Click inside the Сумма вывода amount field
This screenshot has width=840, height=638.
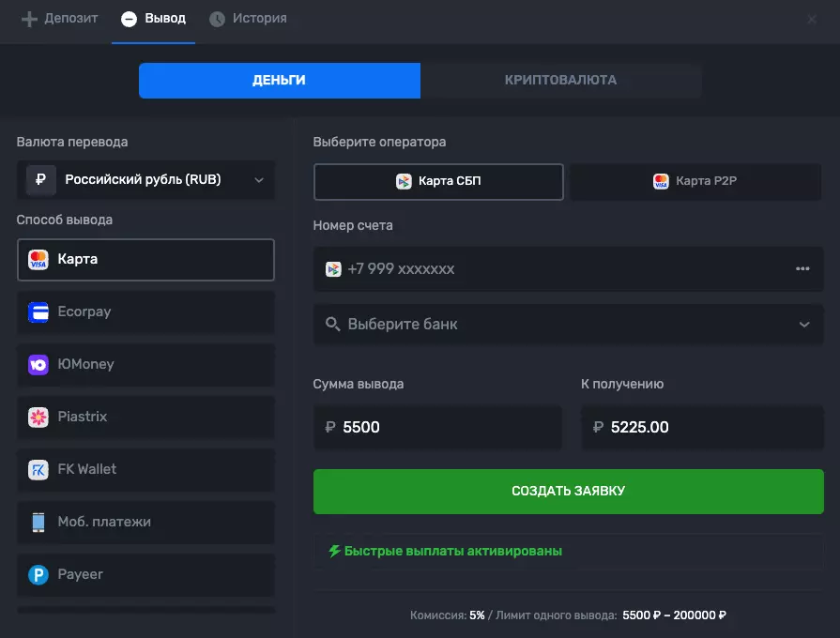pos(437,428)
